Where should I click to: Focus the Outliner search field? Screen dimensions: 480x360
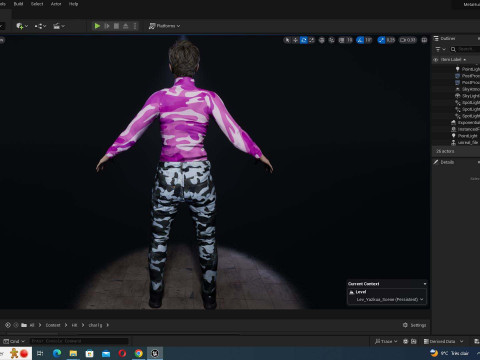coord(465,49)
